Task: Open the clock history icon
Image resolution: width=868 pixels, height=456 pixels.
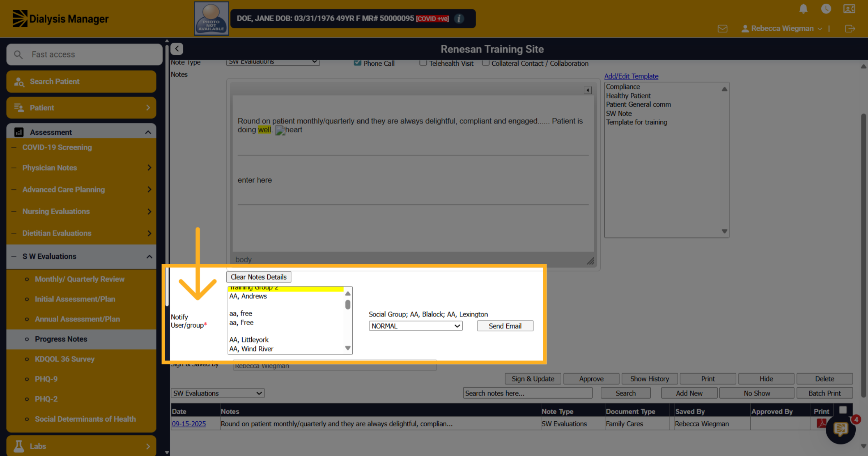Action: point(826,9)
